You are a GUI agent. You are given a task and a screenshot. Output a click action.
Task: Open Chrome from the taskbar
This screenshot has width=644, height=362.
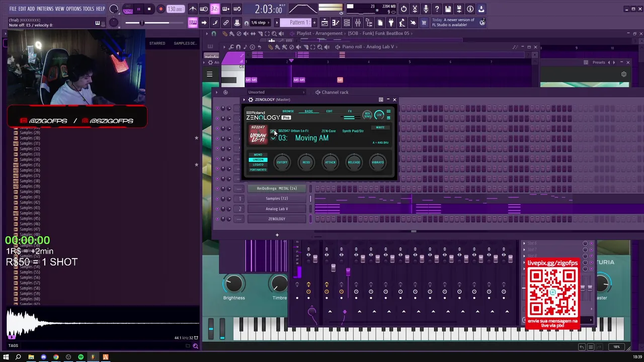tap(56, 357)
